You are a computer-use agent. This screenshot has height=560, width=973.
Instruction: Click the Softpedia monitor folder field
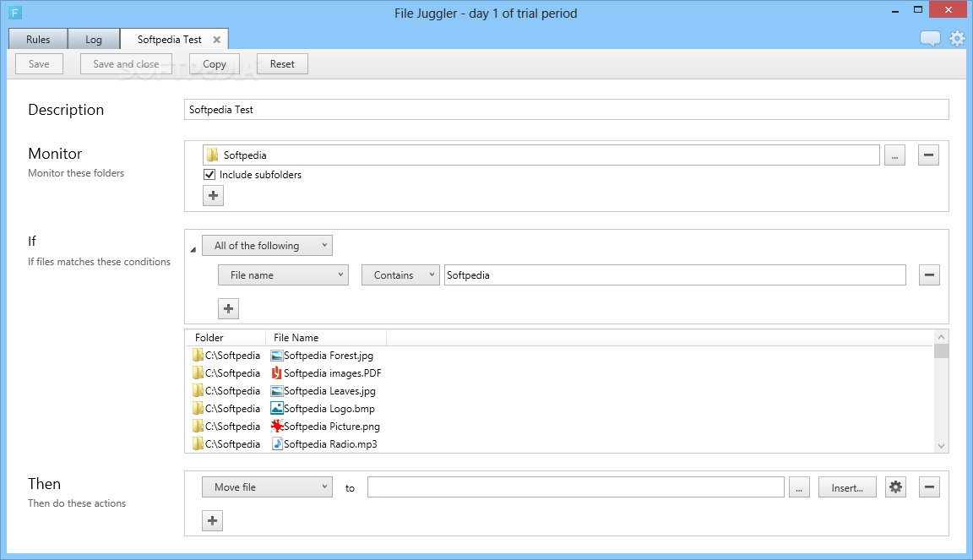pyautogui.click(x=541, y=155)
